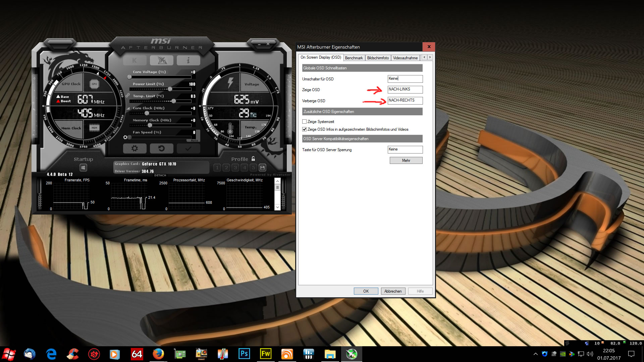
Task: Click the Kombustor K button
Action: coord(135,60)
